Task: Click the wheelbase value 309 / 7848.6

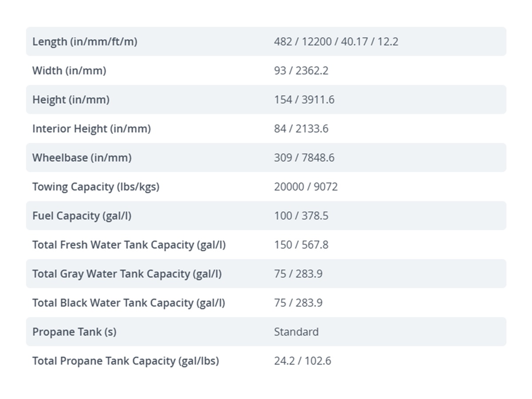Action: pos(304,158)
